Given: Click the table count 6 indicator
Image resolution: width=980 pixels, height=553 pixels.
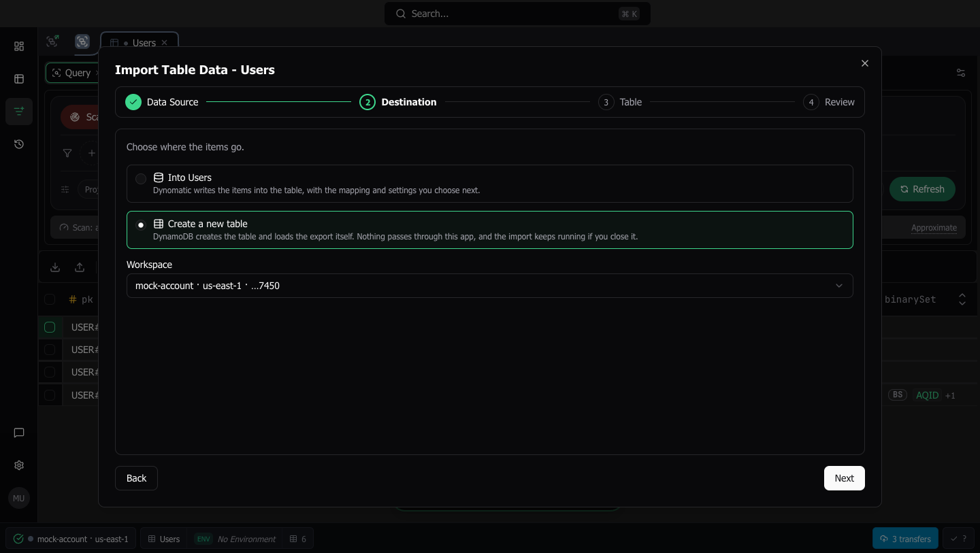Looking at the screenshot, I should coord(297,539).
